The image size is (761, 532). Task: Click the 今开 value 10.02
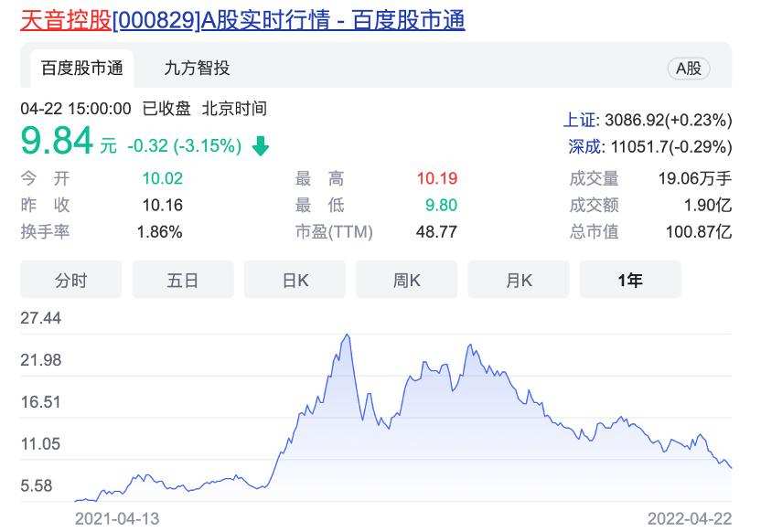point(163,178)
